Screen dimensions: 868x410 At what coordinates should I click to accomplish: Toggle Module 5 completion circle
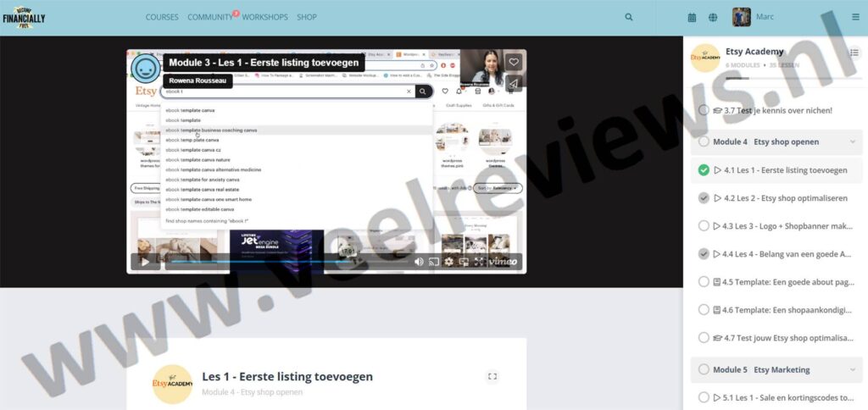[704, 369]
